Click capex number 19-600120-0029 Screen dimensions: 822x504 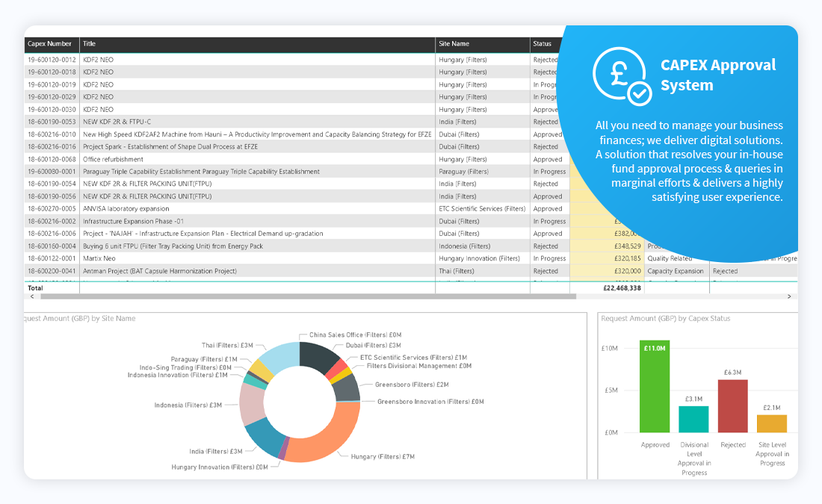click(x=52, y=97)
